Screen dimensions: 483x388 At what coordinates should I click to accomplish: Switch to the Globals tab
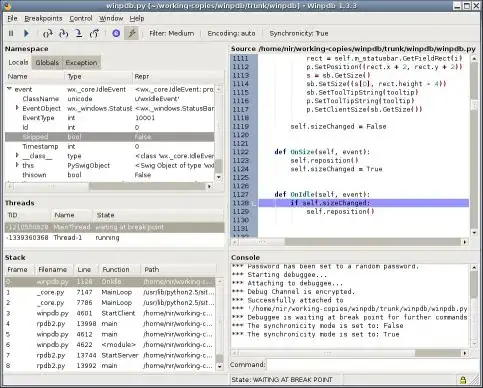coord(47,63)
